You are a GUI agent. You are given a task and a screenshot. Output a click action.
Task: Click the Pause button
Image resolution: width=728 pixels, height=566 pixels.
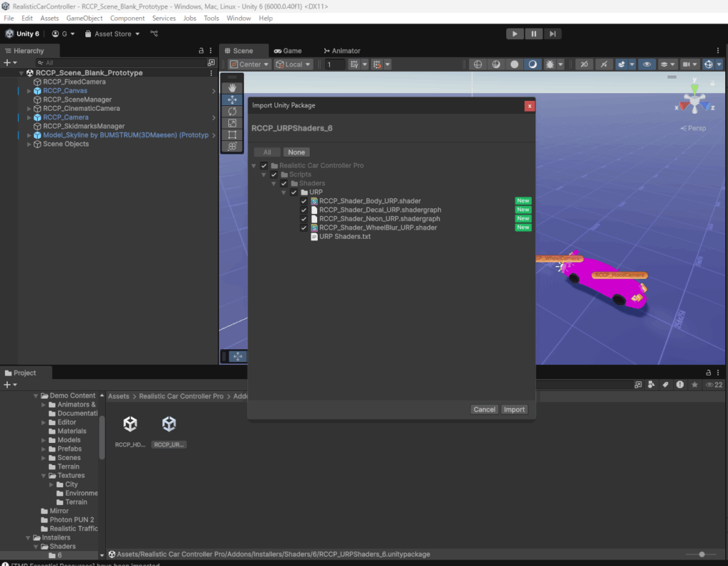534,34
